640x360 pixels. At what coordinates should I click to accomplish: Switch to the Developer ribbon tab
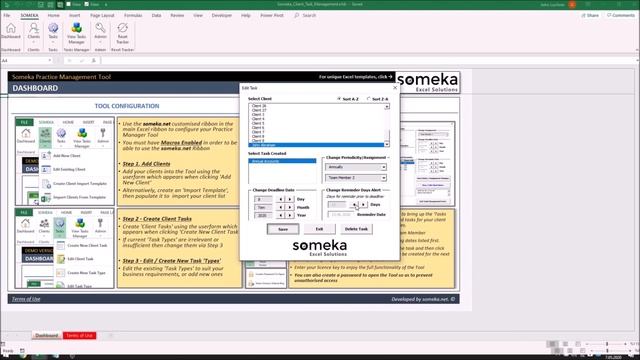(222, 15)
